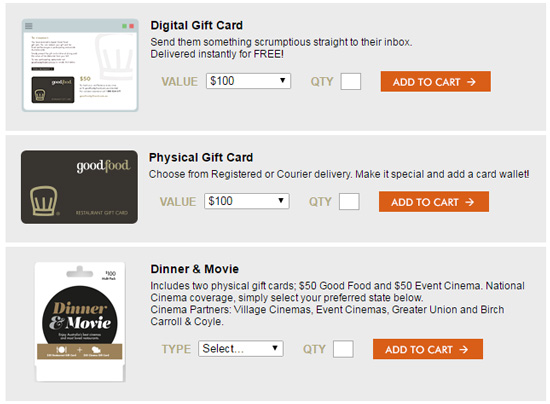Open the Digital Gift Card value dropdown
Viewport: 550px width, 404px height.
point(248,81)
